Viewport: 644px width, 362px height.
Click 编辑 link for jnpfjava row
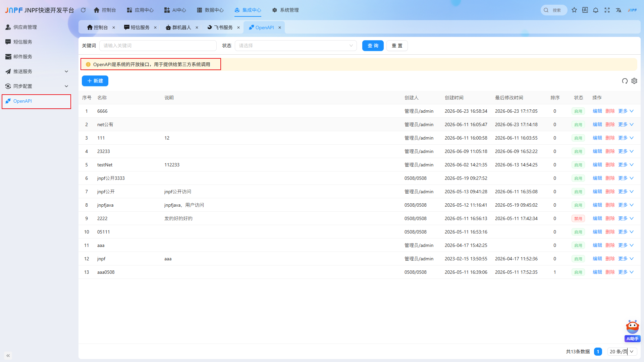click(x=597, y=205)
